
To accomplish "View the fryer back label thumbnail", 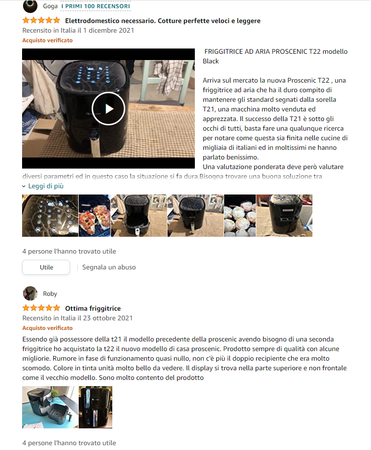I will pyautogui.click(x=285, y=216).
